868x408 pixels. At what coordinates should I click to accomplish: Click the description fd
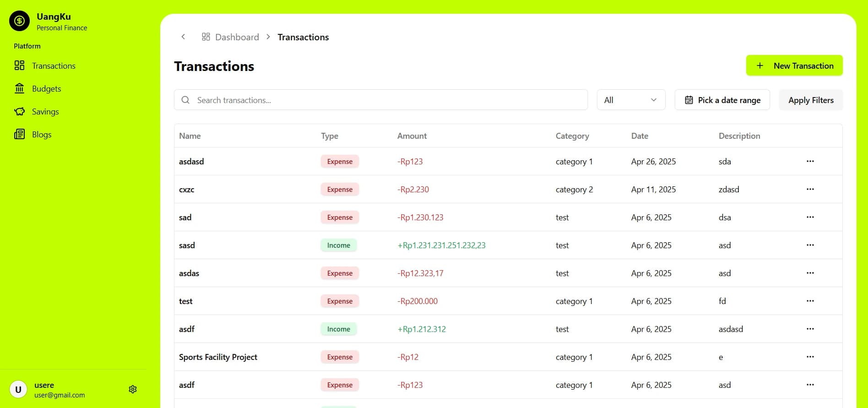722,301
